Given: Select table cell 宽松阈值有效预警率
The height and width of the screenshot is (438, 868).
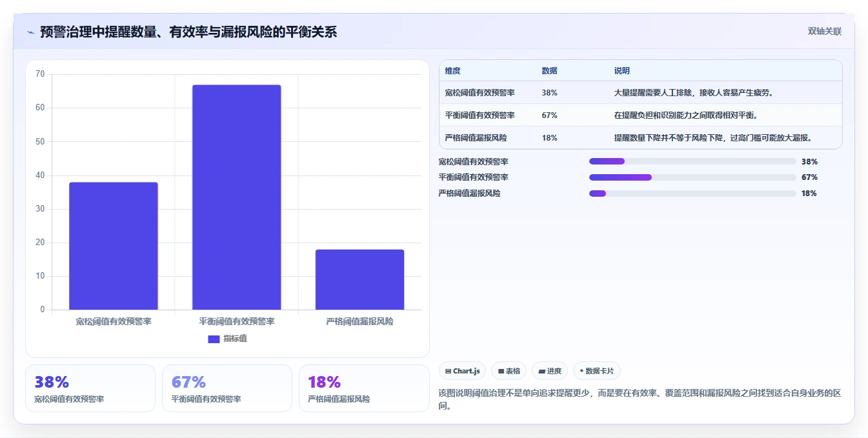Looking at the screenshot, I should pyautogui.click(x=479, y=93).
